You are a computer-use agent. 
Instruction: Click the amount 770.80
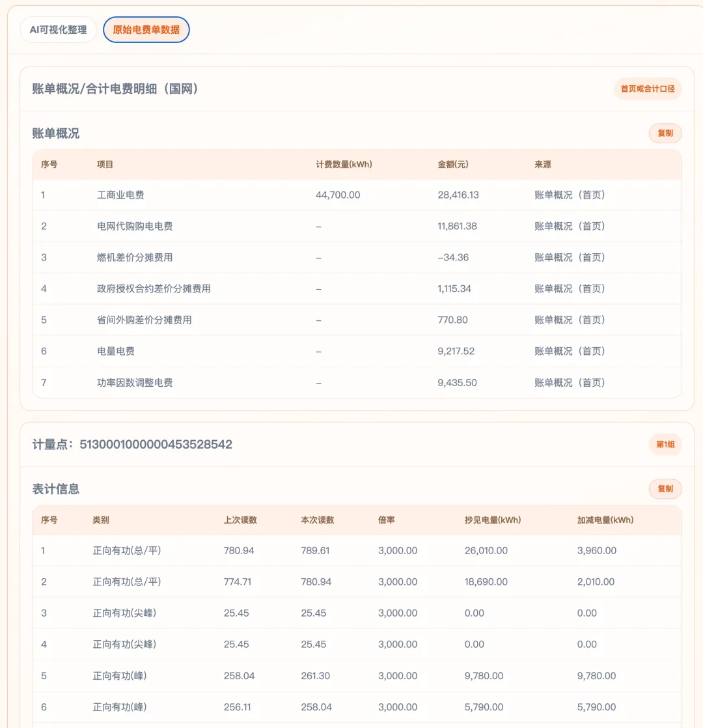(452, 320)
